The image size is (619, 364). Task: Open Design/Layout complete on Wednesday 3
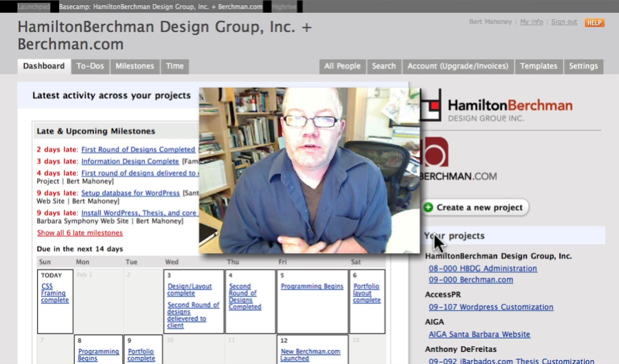click(x=190, y=289)
